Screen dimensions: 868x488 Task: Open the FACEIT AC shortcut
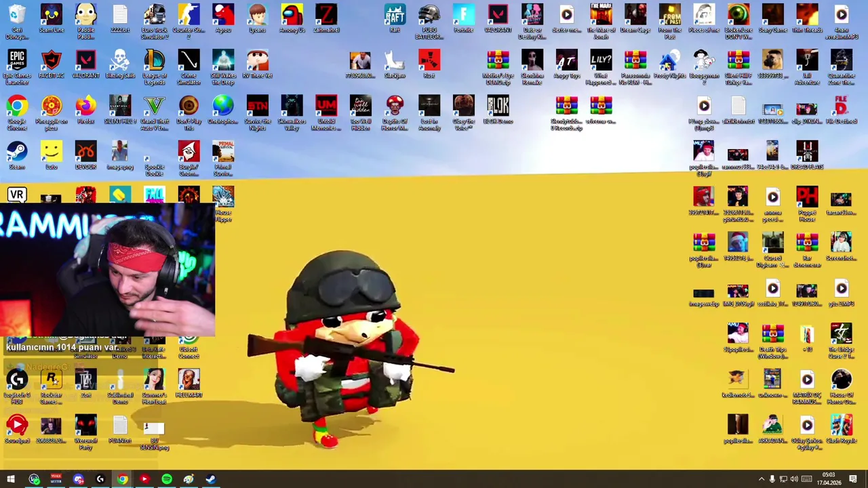click(x=52, y=64)
